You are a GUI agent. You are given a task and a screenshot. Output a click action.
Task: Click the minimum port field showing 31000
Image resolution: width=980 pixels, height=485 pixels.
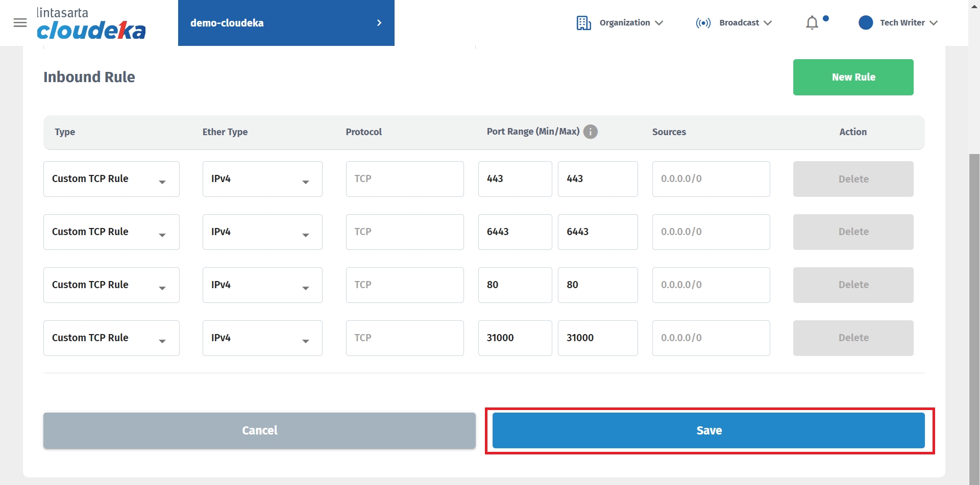pyautogui.click(x=514, y=338)
